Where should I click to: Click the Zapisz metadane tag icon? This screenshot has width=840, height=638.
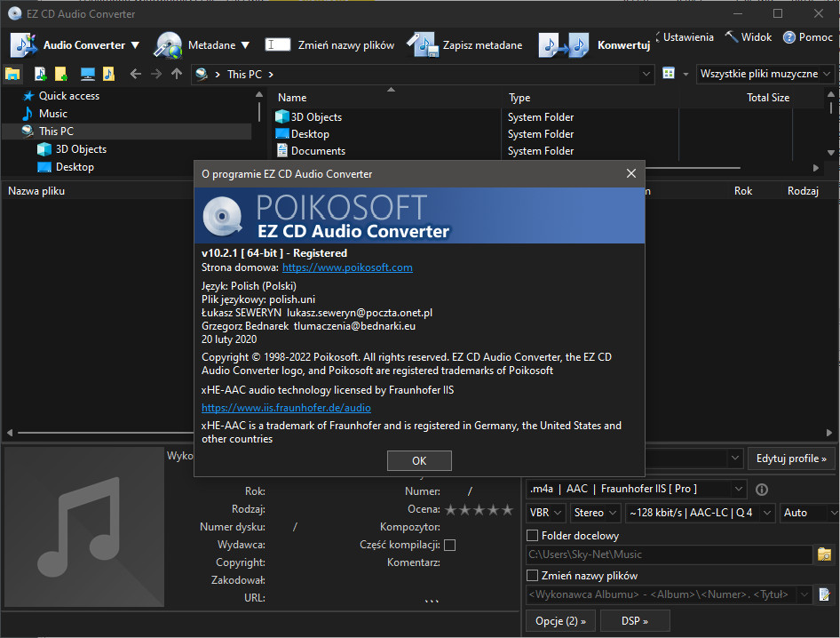pos(423,45)
